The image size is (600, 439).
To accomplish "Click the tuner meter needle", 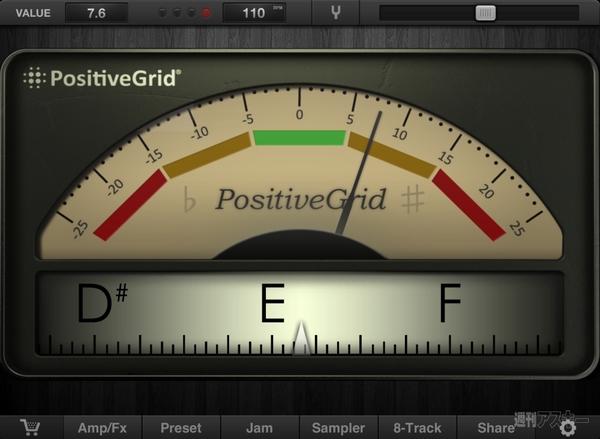I will pos(359,172).
